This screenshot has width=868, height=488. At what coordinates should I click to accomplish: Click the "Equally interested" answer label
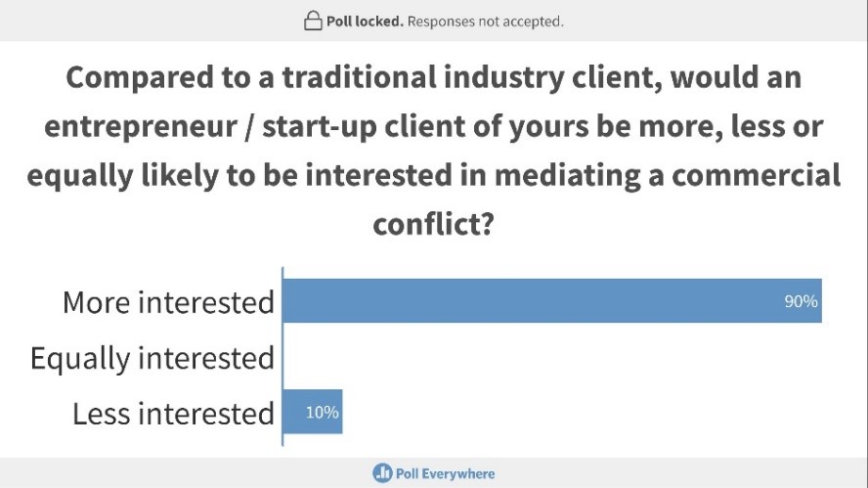coord(152,358)
